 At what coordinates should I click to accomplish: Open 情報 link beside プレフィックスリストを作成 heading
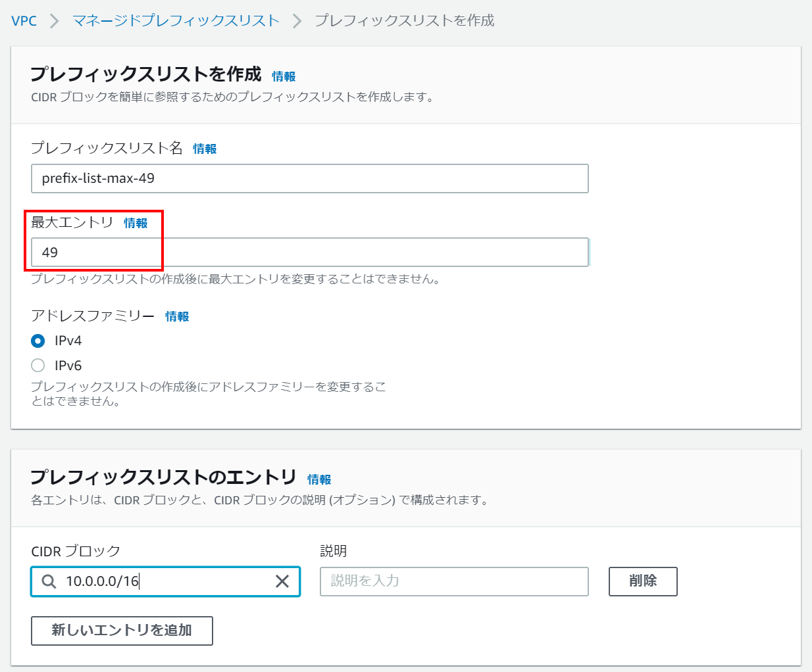[284, 77]
